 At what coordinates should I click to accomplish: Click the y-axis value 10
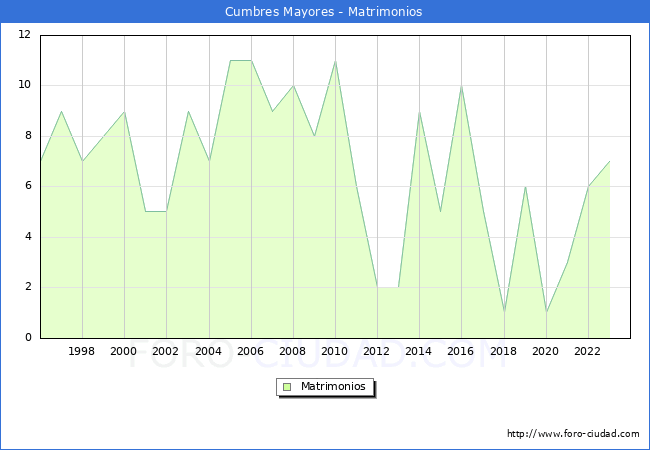(24, 85)
